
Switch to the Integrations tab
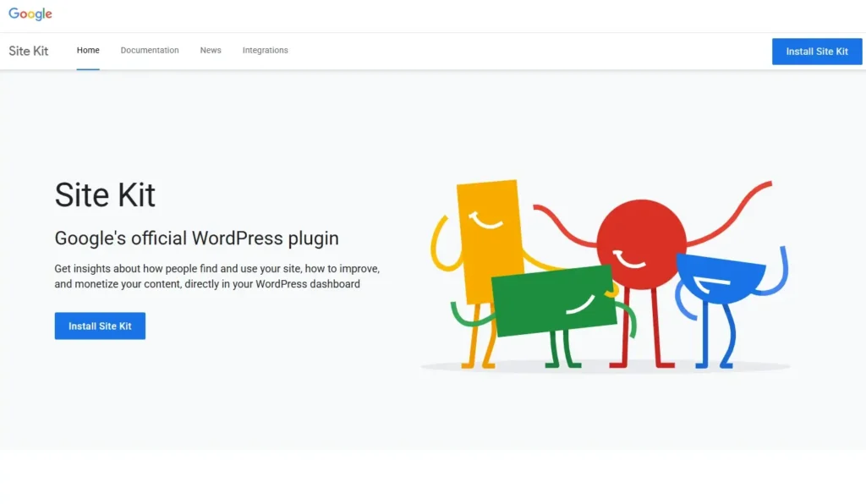(265, 50)
